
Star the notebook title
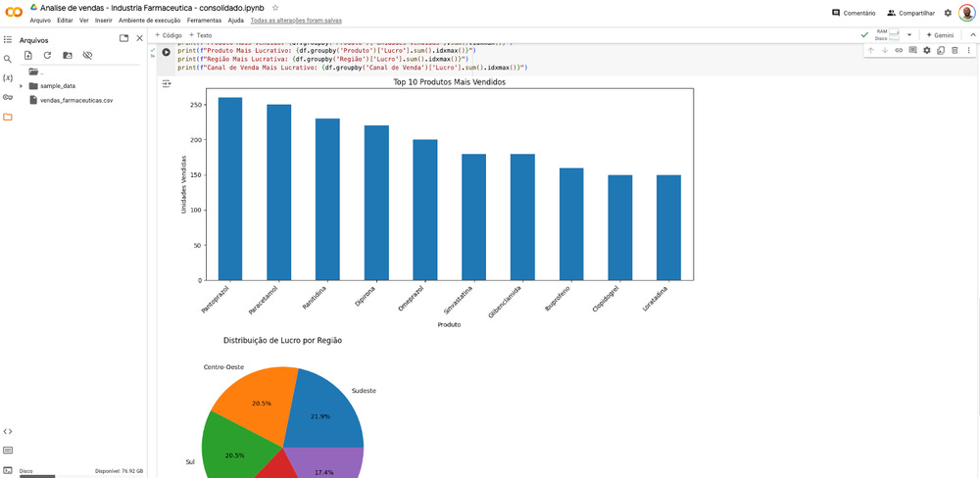coord(275,8)
